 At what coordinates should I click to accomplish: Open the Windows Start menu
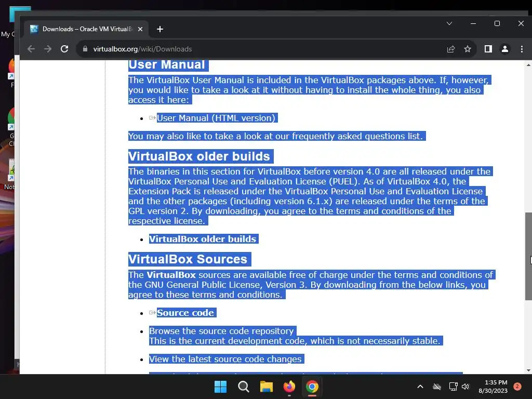pos(220,387)
